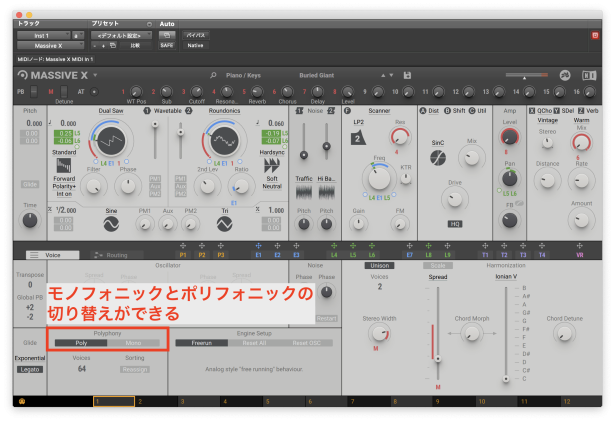The height and width of the screenshot is (422, 615).
Task: Open the Inst 1 track selector
Action: pos(41,34)
